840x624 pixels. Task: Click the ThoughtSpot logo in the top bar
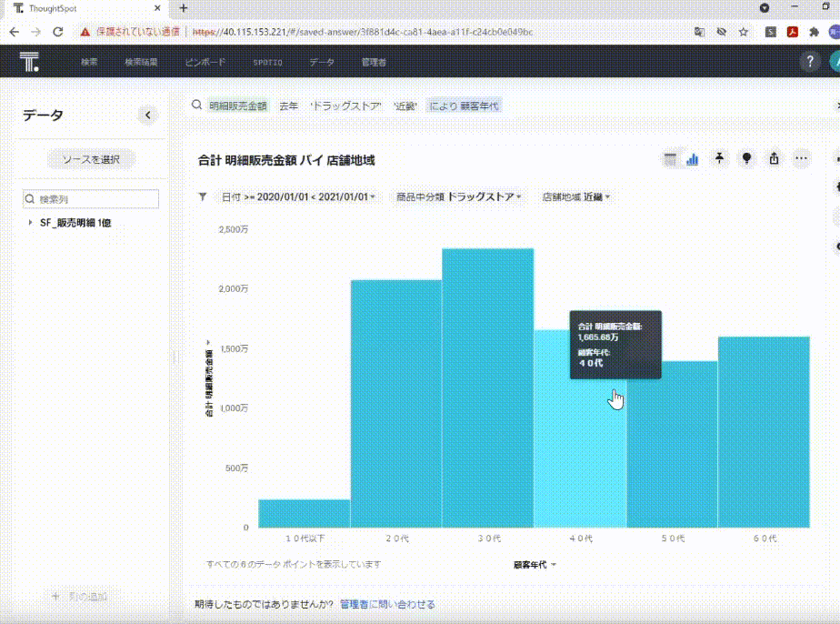[29, 62]
